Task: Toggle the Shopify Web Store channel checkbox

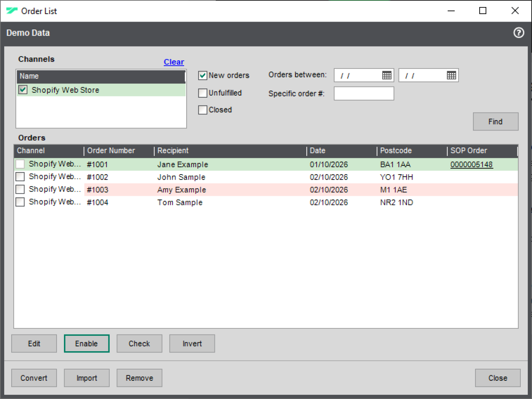Action: [x=23, y=90]
